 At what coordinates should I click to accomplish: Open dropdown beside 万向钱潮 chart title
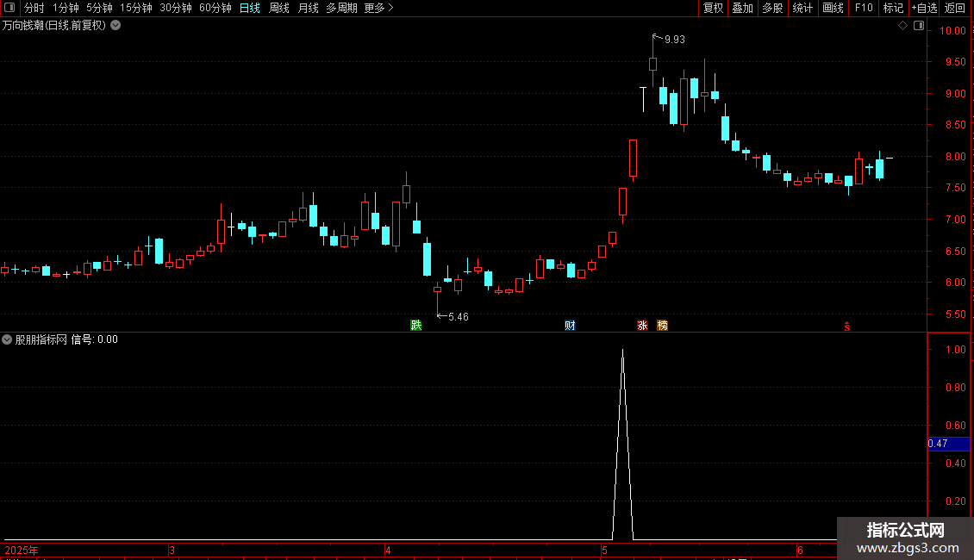(x=116, y=26)
